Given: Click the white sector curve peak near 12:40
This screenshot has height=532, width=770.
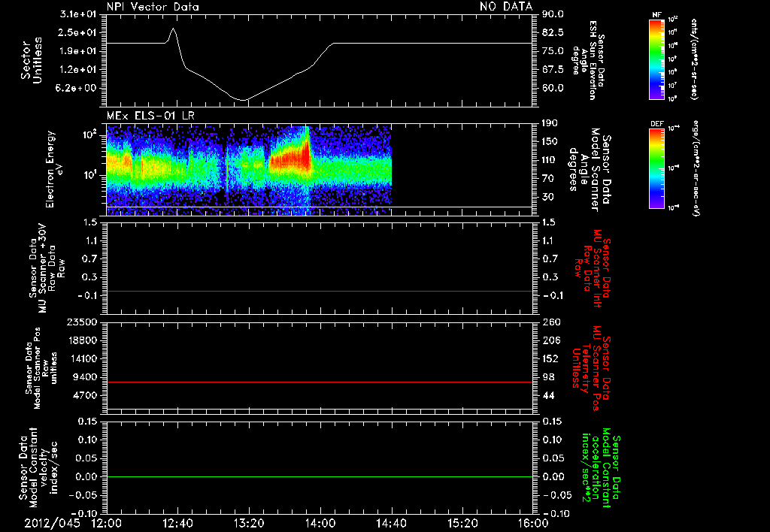Looking at the screenshot, I should (173, 29).
